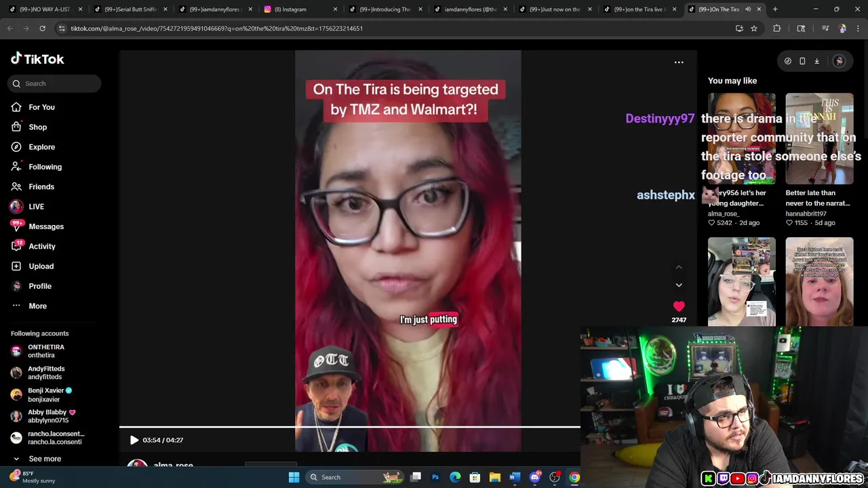
Task: Switch to Jon the Tira live tab
Action: 639,9
